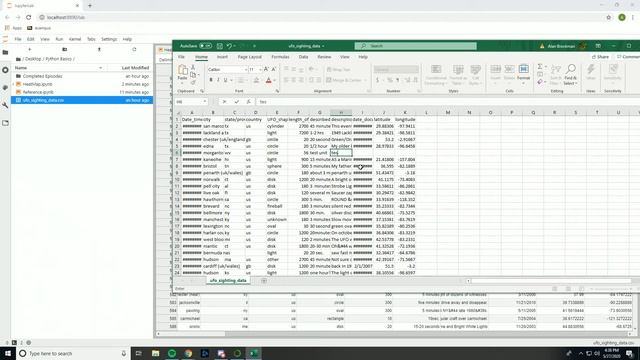Click the Comments button in Excel
The image size is (640, 360).
coord(629,57)
